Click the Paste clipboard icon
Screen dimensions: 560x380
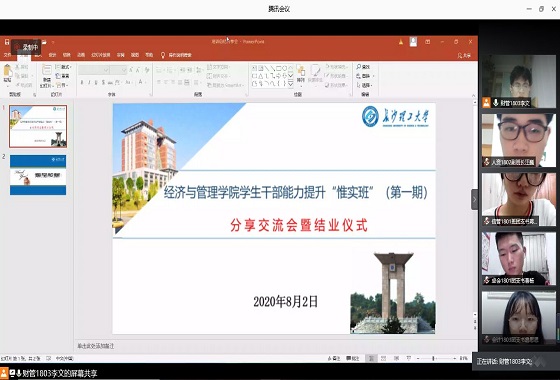(x=8, y=71)
